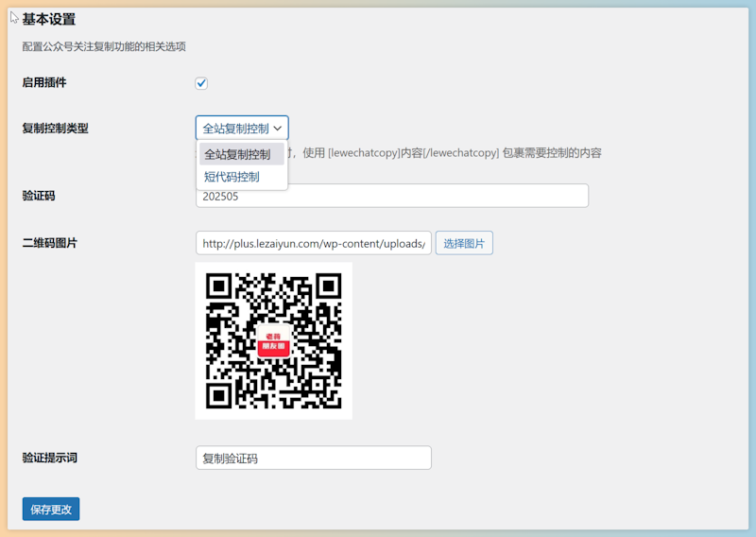
Task: Click the 启用插件 label
Action: click(x=44, y=82)
